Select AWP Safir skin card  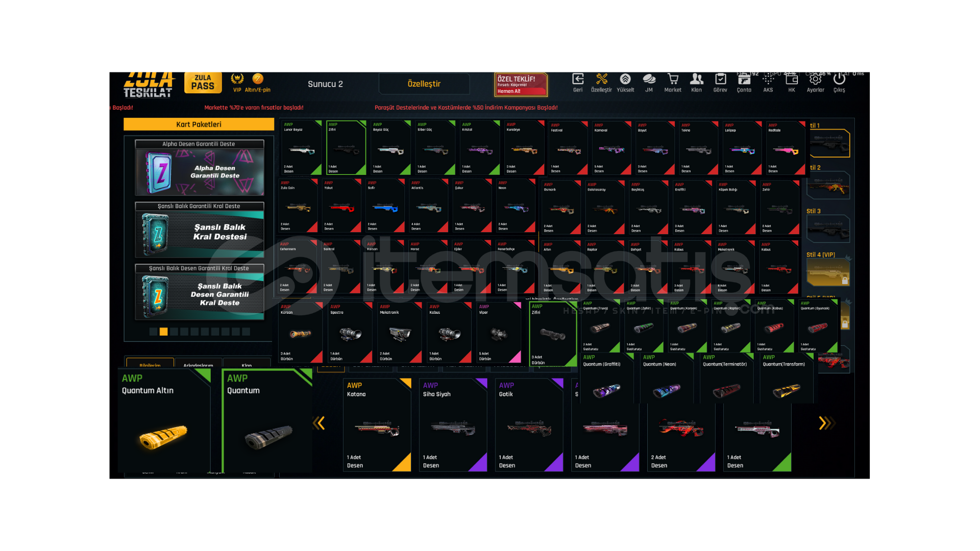click(385, 206)
